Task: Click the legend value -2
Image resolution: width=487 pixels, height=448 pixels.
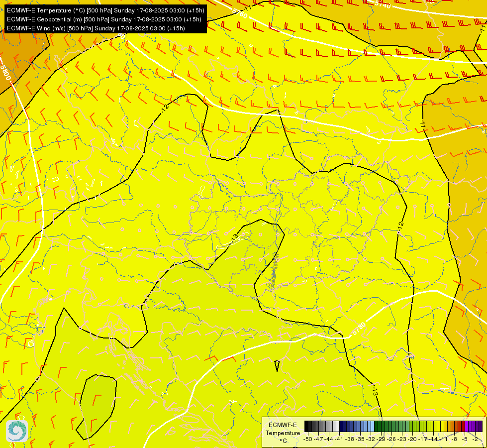Action: tap(475, 439)
